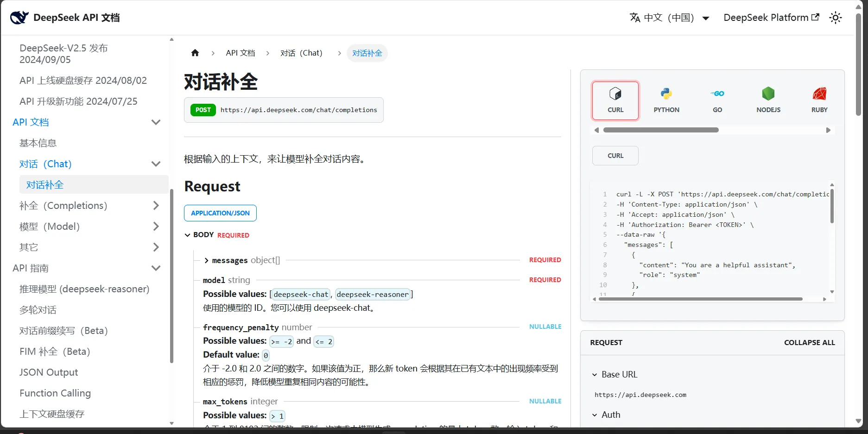Click the DeepSeek whale logo
868x434 pixels.
19,18
